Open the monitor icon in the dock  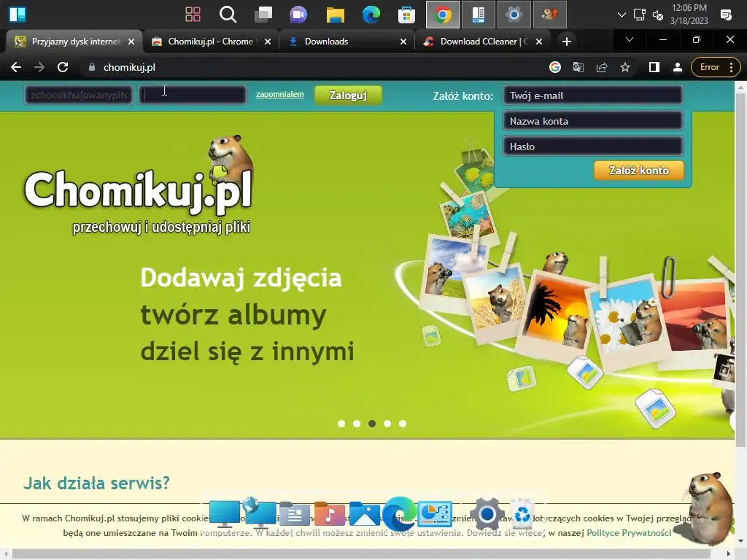pyautogui.click(x=225, y=514)
